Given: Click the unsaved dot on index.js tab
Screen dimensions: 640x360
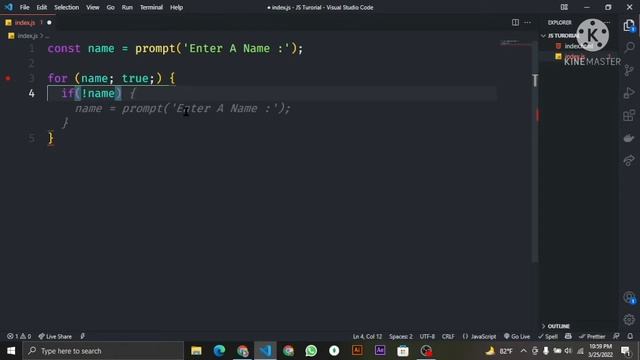Looking at the screenshot, I should tap(49, 22).
